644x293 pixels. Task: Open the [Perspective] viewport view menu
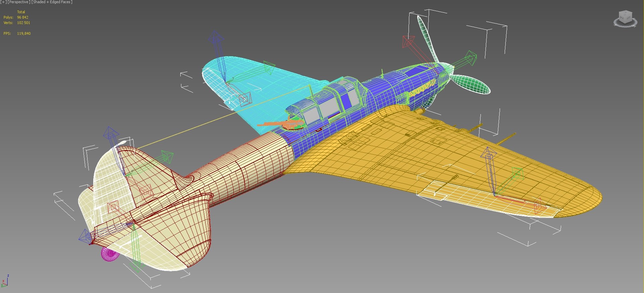click(x=19, y=2)
